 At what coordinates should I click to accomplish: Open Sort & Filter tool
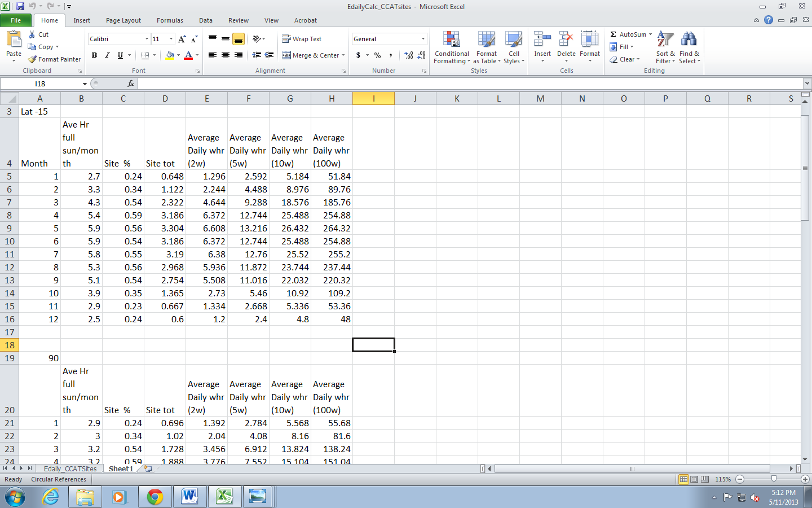coord(665,40)
